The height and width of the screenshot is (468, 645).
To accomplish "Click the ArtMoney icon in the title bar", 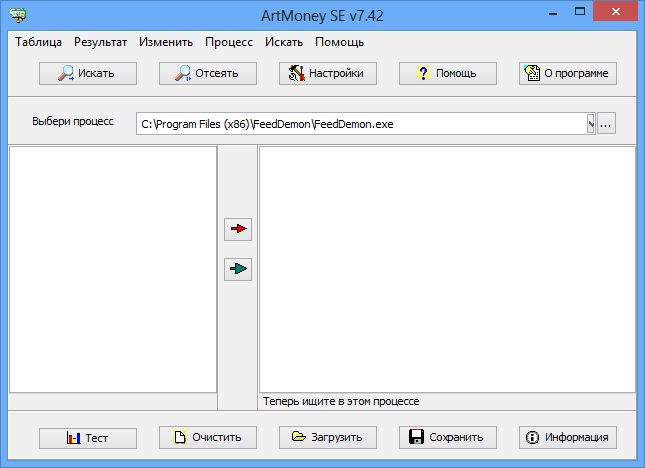I will (x=17, y=13).
